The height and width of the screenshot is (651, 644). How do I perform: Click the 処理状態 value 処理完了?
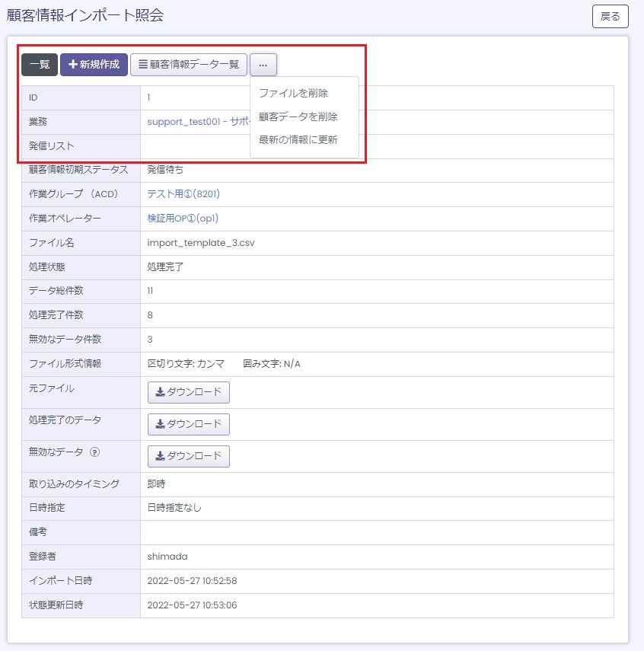pyautogui.click(x=165, y=267)
